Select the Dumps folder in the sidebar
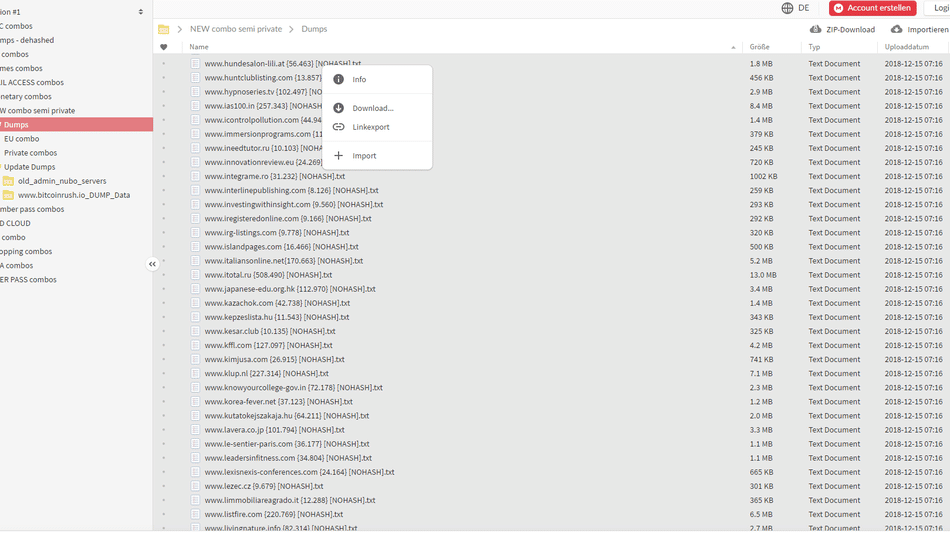This screenshot has width=950, height=534. pyautogui.click(x=76, y=124)
